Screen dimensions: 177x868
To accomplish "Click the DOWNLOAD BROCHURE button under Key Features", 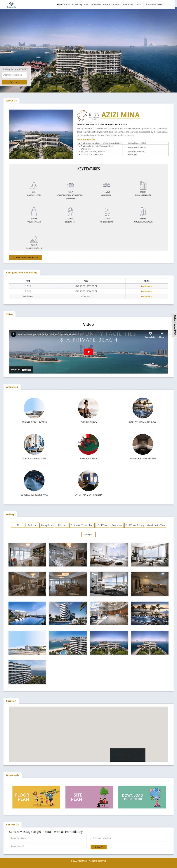I will [25, 257].
